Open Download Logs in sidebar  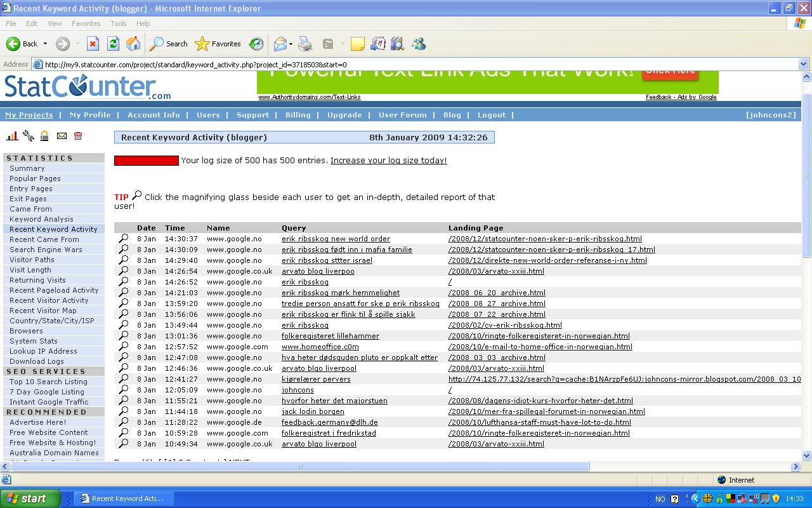coord(37,361)
